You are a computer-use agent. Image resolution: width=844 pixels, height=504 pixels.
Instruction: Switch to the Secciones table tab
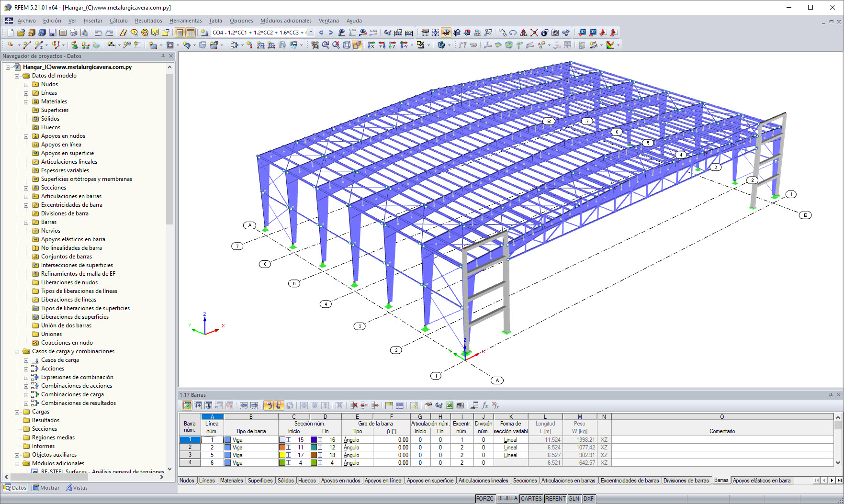[525, 481]
